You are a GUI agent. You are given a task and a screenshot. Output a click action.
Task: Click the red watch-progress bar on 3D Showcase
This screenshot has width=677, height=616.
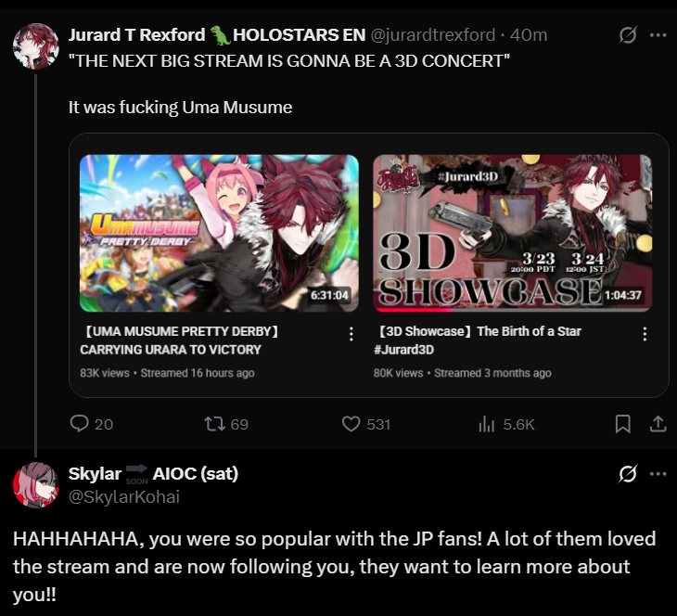413,310
